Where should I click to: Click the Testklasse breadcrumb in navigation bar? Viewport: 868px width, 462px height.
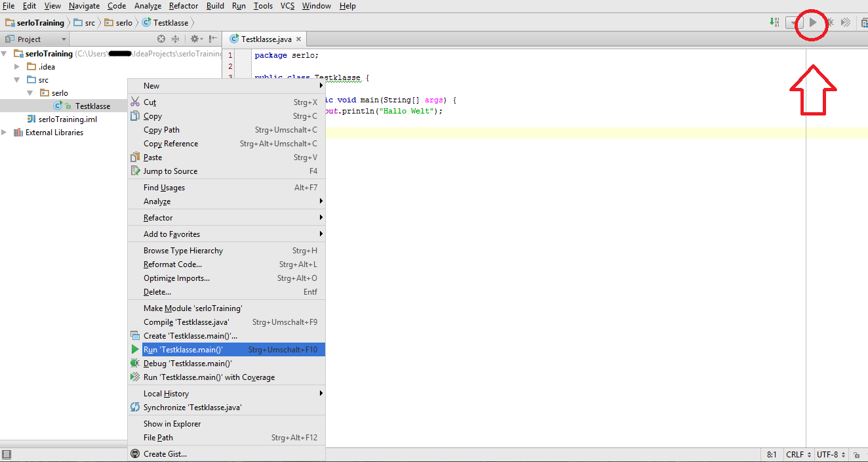pos(165,23)
